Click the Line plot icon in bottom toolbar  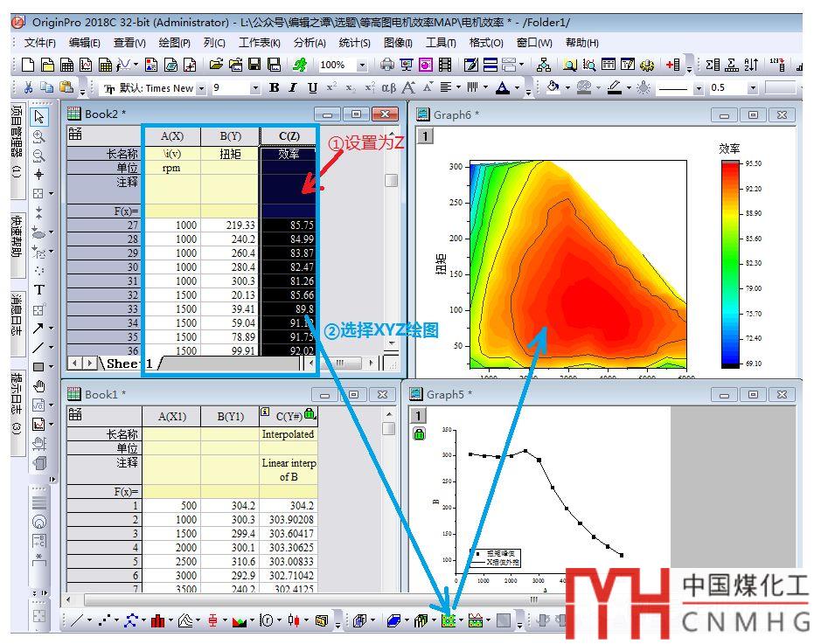pyautogui.click(x=77, y=620)
